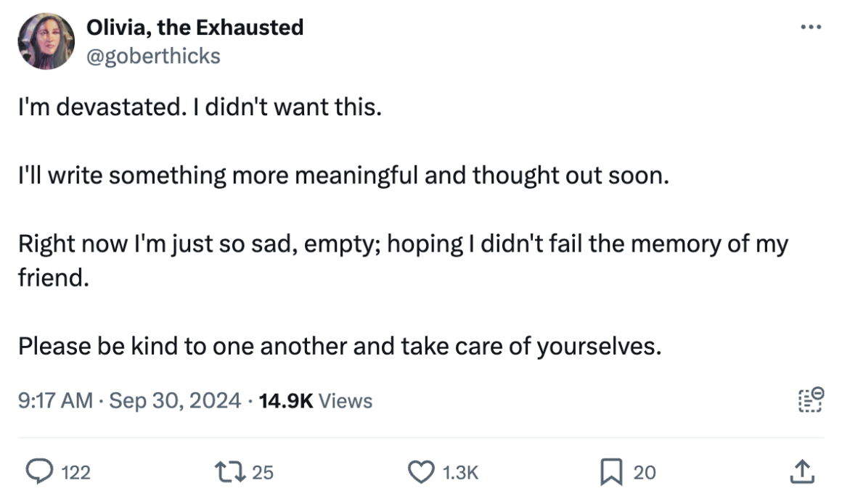Click the 122 replies count
Screen dimensions: 842x504
76,473
